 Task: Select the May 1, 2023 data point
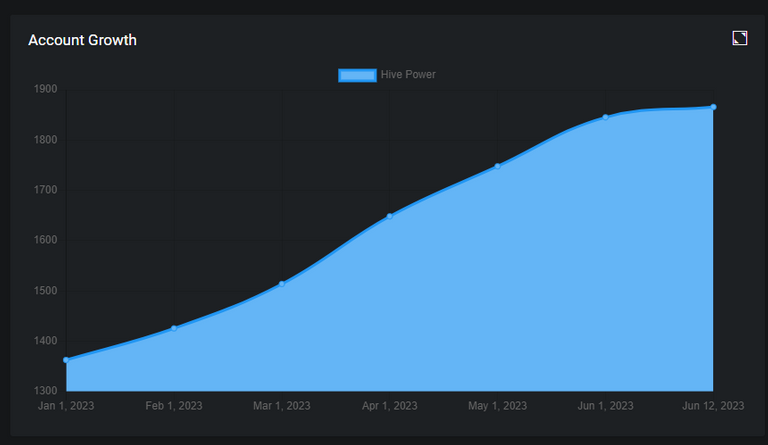tap(498, 166)
